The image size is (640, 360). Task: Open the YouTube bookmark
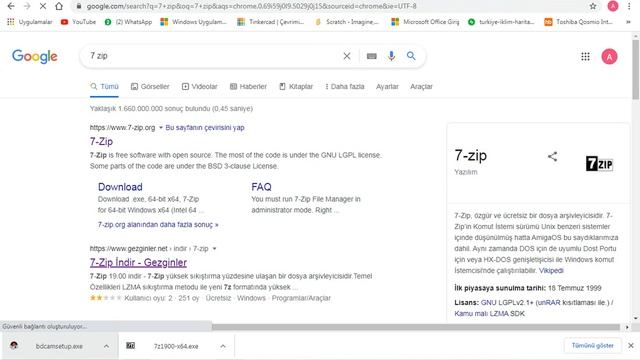coord(78,22)
